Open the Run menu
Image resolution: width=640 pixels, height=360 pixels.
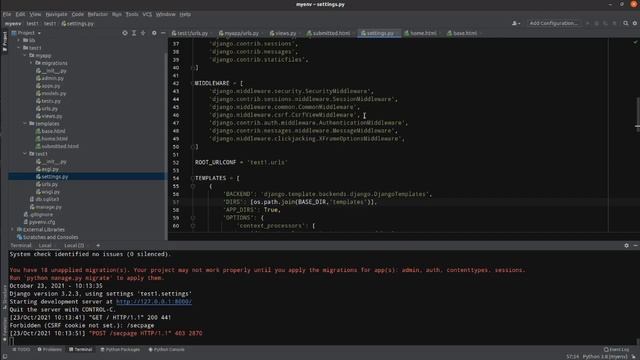click(x=117, y=14)
